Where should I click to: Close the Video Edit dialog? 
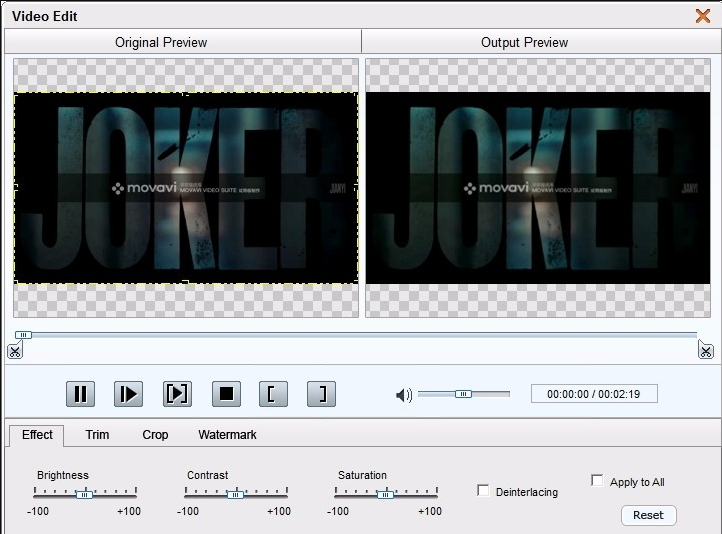[x=703, y=16]
